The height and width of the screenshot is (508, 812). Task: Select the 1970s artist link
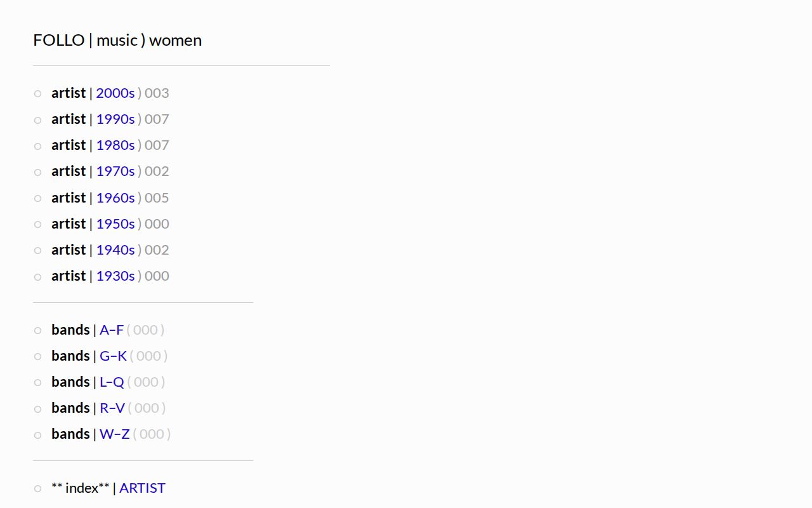[x=115, y=171]
